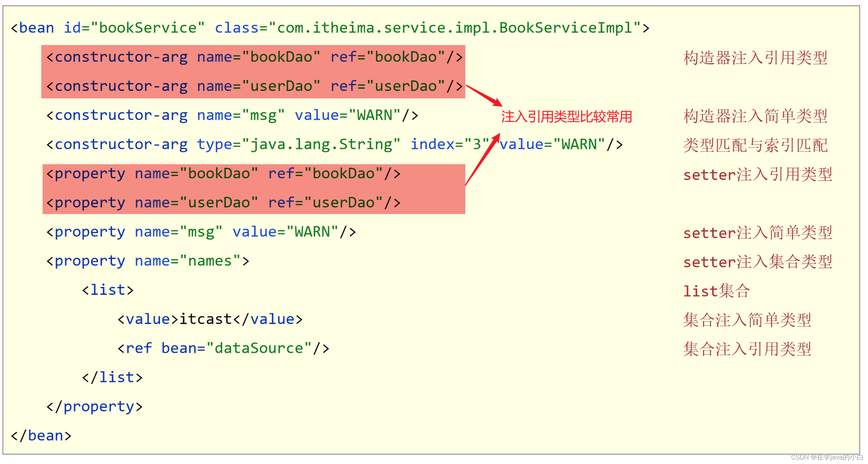Viewport: 868px width, 464px height.
Task: Click the red annotation 注入引用类型比较常用
Action: pos(566,117)
